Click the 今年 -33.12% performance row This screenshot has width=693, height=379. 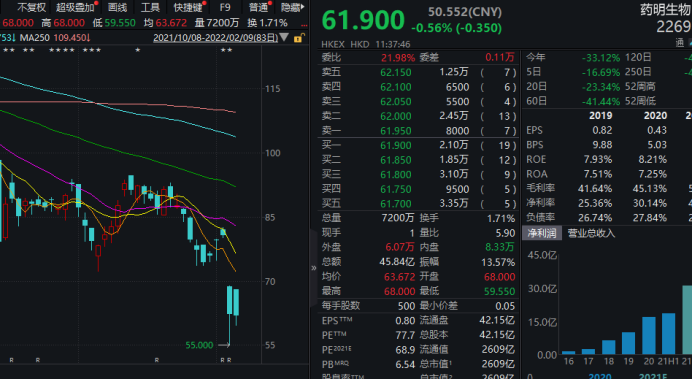tap(573, 57)
